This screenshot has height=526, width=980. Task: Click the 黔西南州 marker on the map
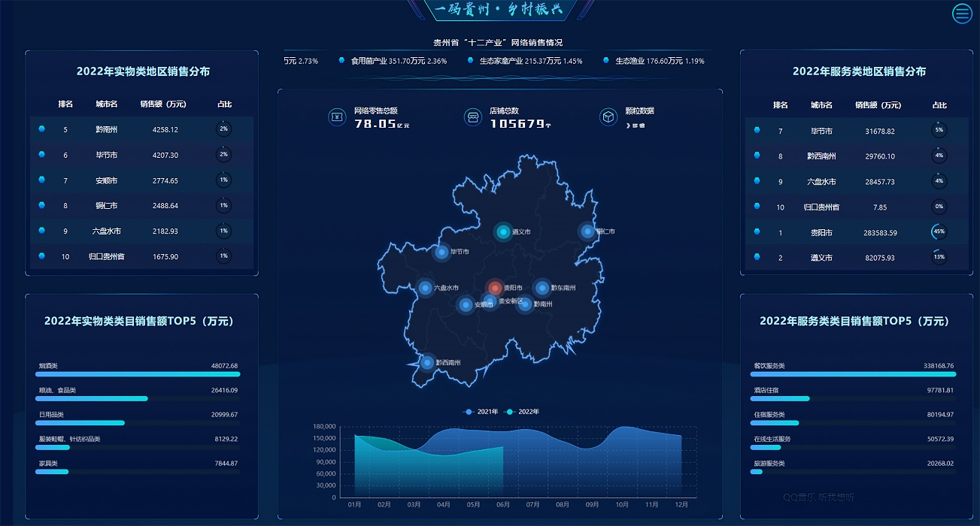(x=427, y=363)
